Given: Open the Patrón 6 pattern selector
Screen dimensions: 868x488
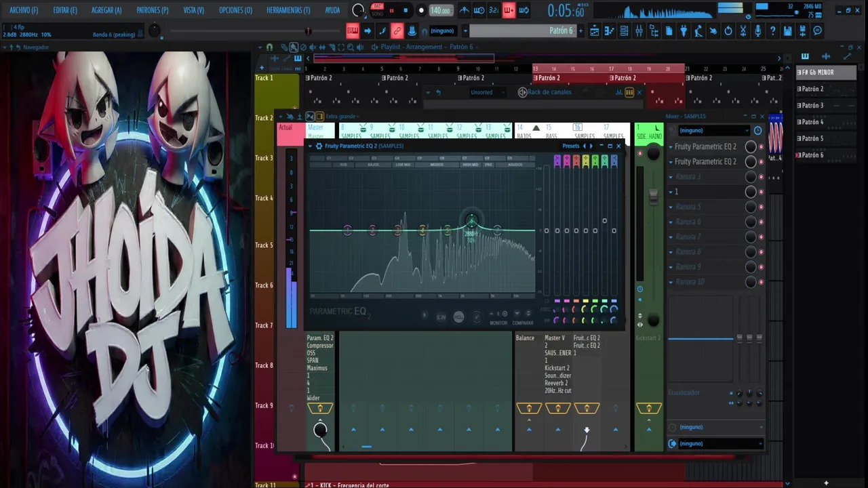Looking at the screenshot, I should [522, 30].
